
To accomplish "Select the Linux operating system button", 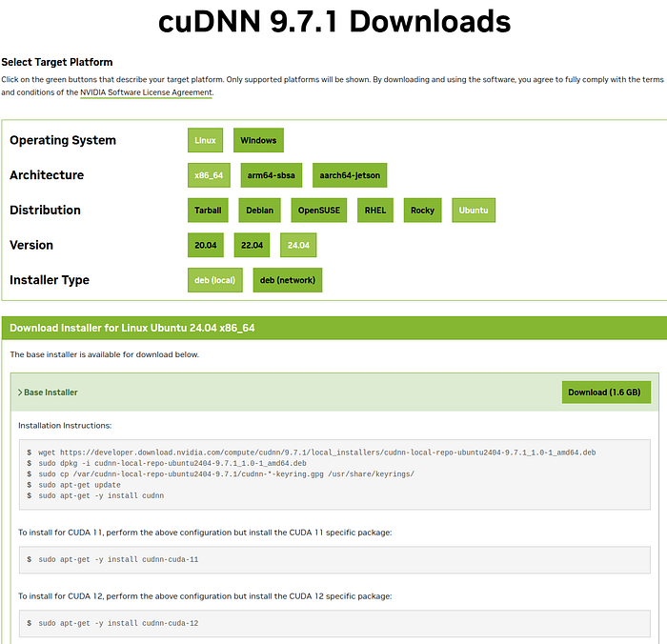I will point(205,140).
